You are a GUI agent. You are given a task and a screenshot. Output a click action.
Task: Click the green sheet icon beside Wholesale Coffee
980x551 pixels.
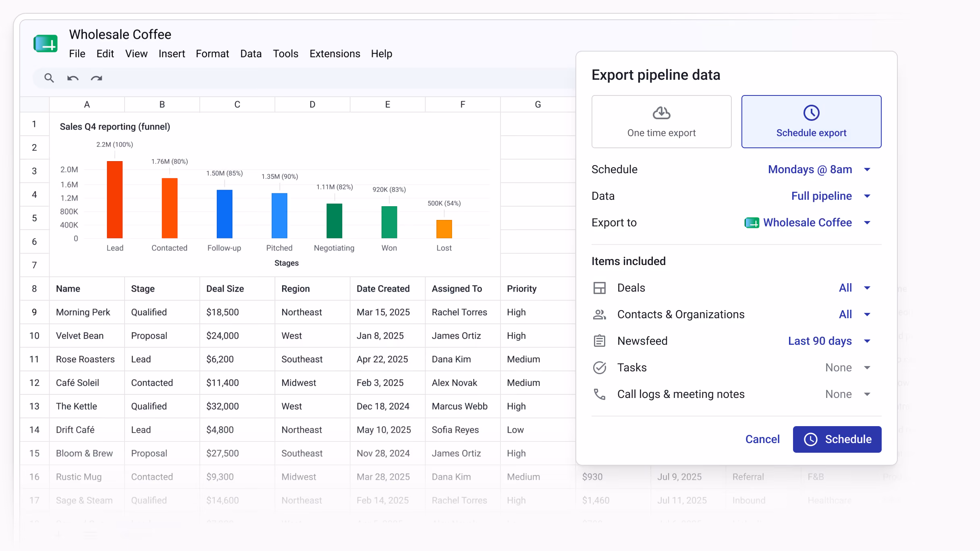pyautogui.click(x=752, y=223)
